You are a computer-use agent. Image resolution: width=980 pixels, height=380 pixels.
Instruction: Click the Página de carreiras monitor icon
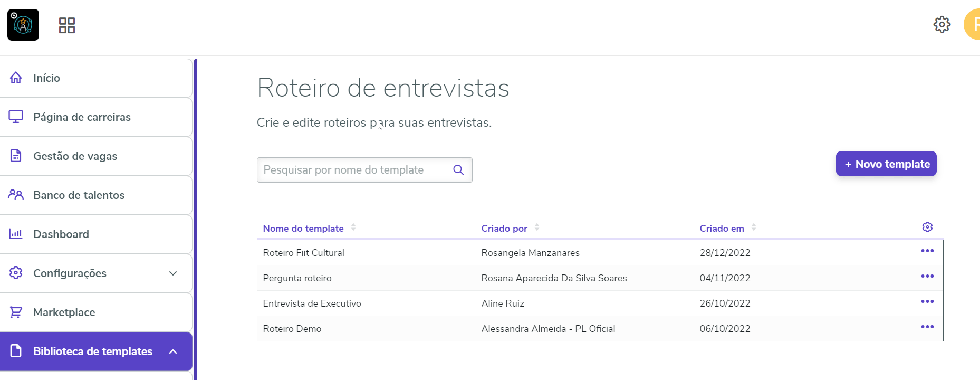coord(16,117)
